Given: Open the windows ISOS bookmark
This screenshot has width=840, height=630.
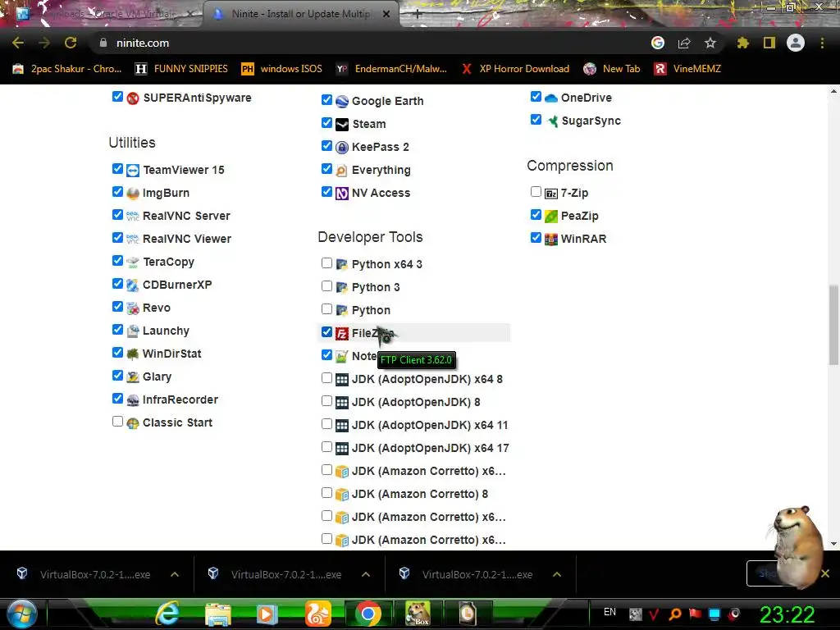Looking at the screenshot, I should [x=282, y=69].
